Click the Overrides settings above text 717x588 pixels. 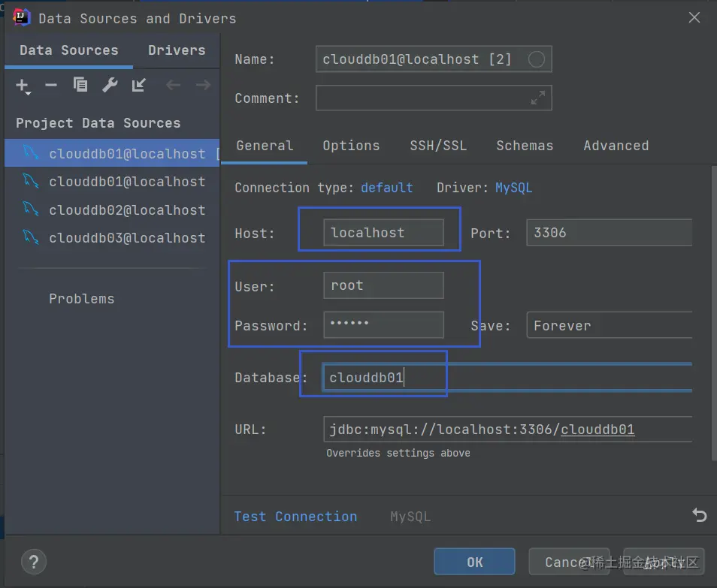[398, 453]
